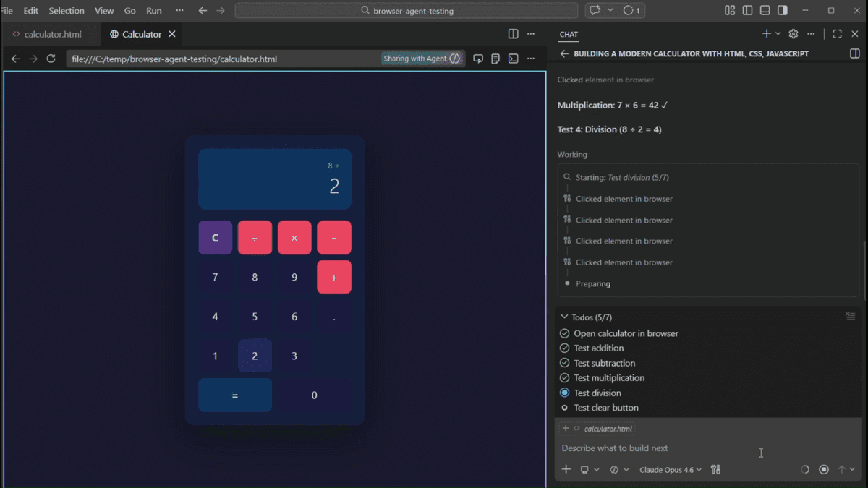Reload the browser preview page

(x=51, y=59)
